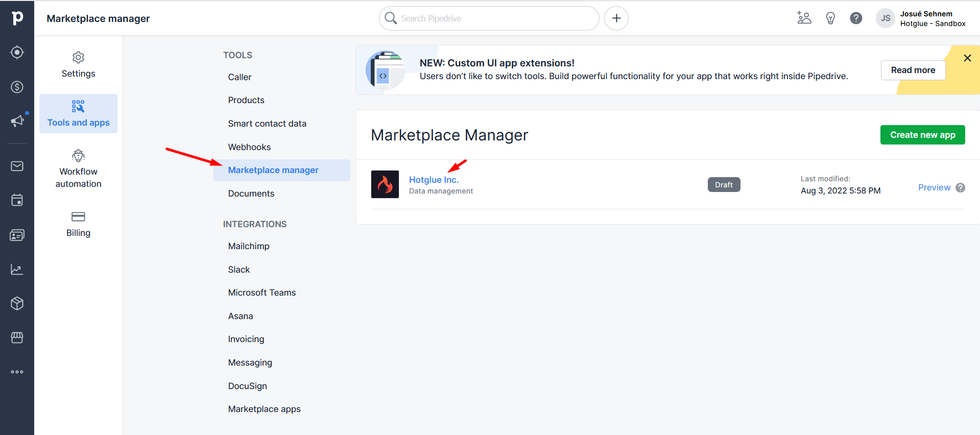Select Marketplace manager menu item
The width and height of the screenshot is (980, 435).
pyautogui.click(x=282, y=170)
